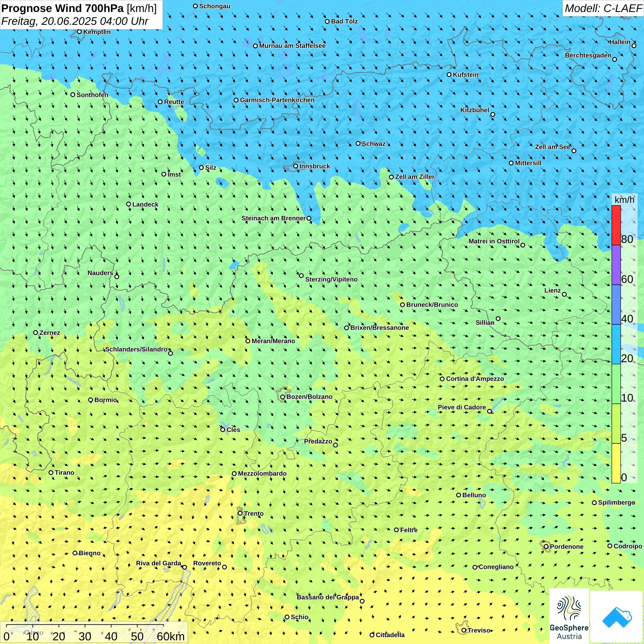This screenshot has width=644, height=644.
Task: Click the 'Prognose Wind 700hPa' title
Action: (x=63, y=8)
